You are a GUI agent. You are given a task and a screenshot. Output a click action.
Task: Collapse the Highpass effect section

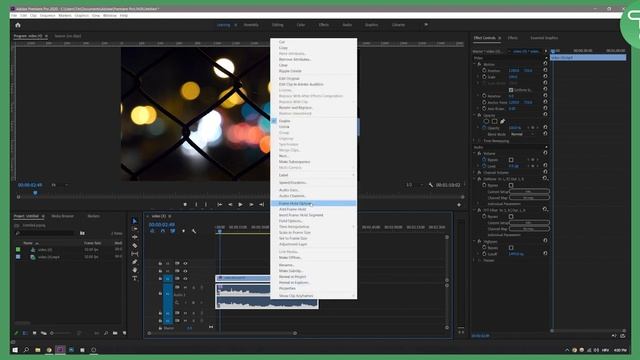pos(474,242)
